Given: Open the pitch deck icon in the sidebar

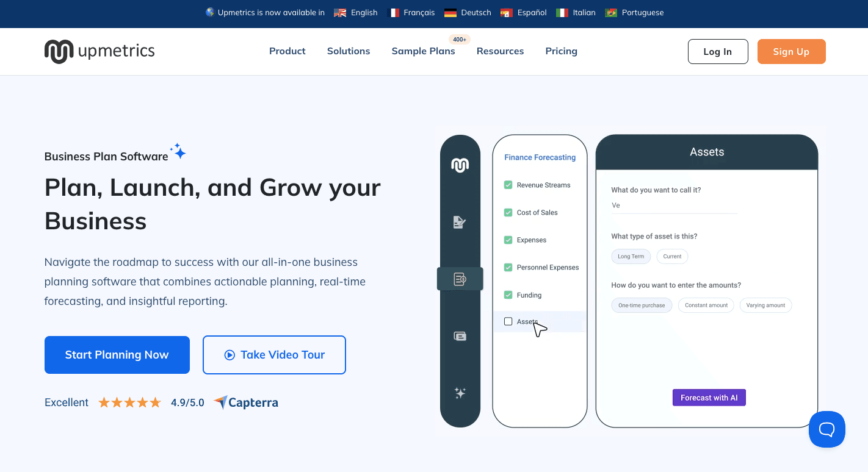Looking at the screenshot, I should [460, 336].
